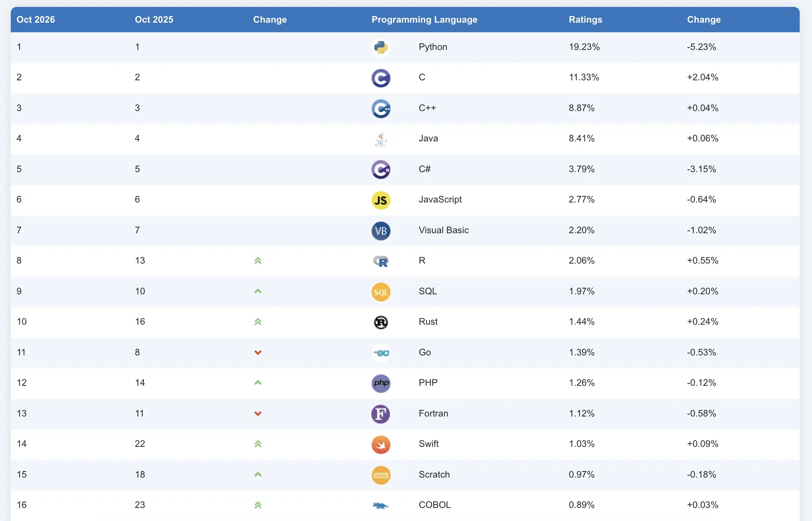
Task: Click the orange SQL logo icon
Action: [381, 292]
